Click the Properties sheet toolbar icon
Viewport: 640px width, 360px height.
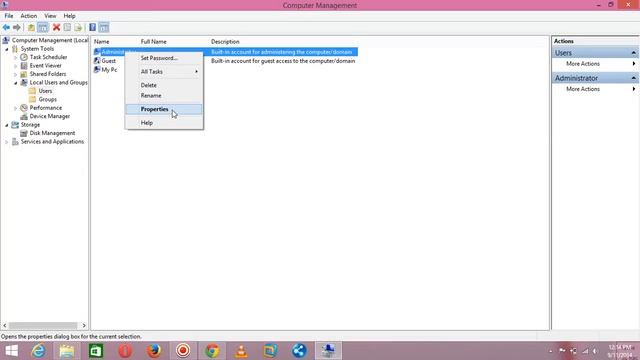click(67, 27)
